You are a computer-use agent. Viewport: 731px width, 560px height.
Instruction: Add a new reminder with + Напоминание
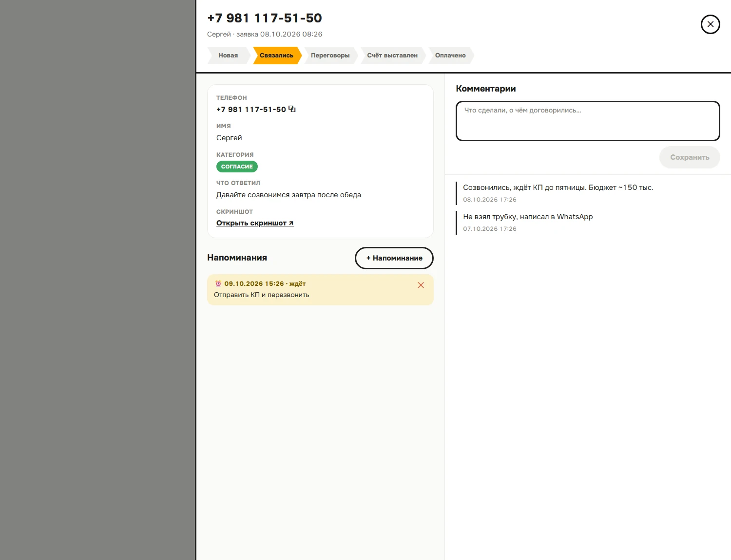[394, 258]
